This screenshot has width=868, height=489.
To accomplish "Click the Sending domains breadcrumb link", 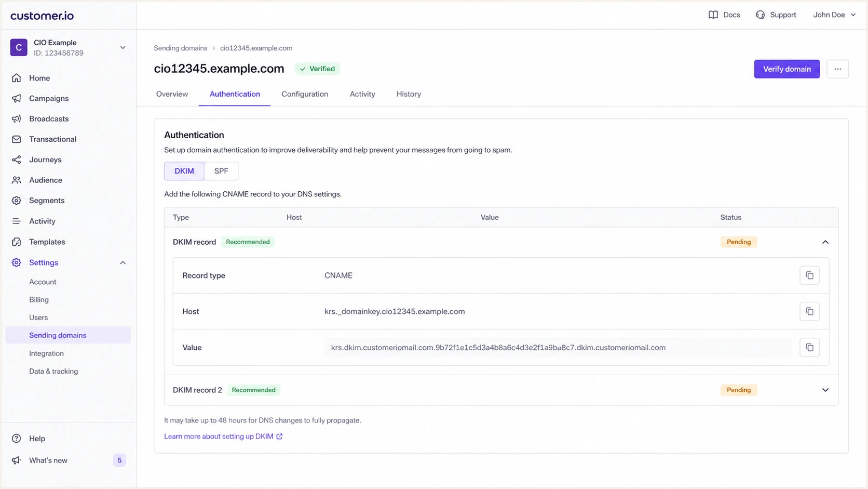I will [180, 48].
